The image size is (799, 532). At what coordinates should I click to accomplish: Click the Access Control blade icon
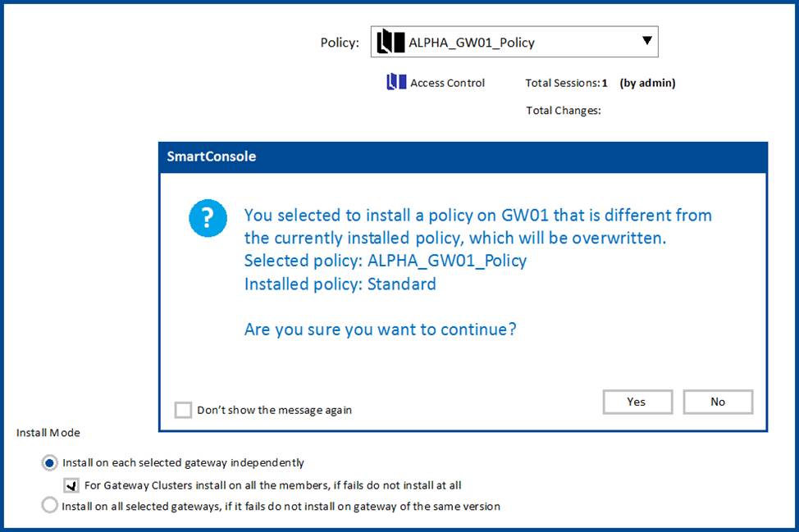coord(397,82)
